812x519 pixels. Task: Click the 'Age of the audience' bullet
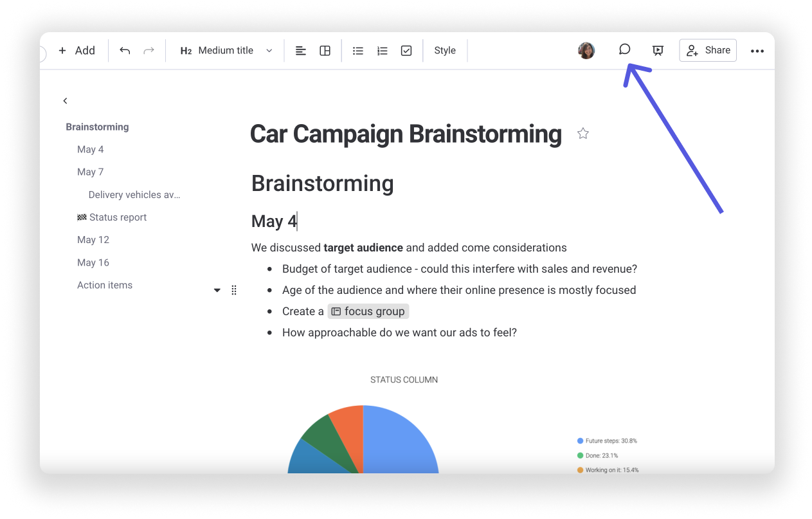click(459, 290)
